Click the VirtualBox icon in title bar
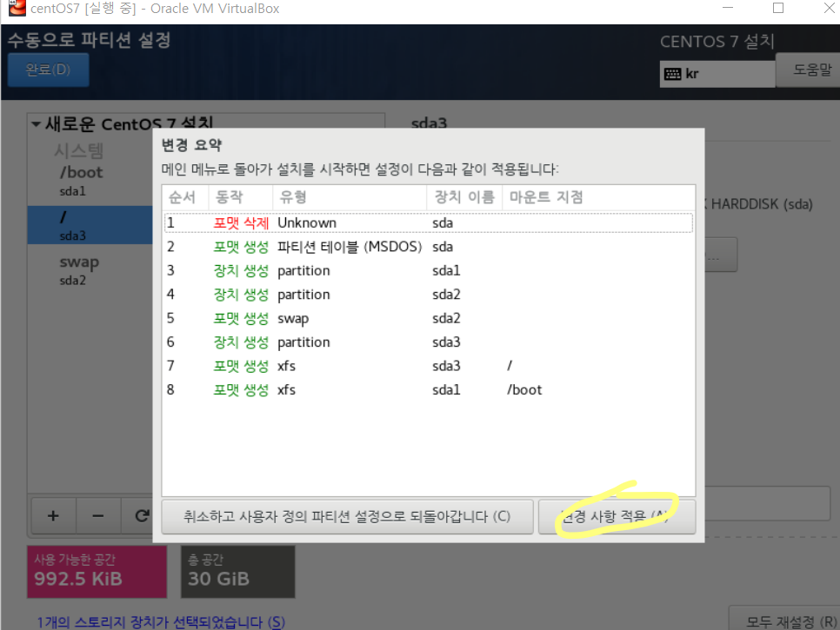The height and width of the screenshot is (630, 840). pyautogui.click(x=17, y=8)
